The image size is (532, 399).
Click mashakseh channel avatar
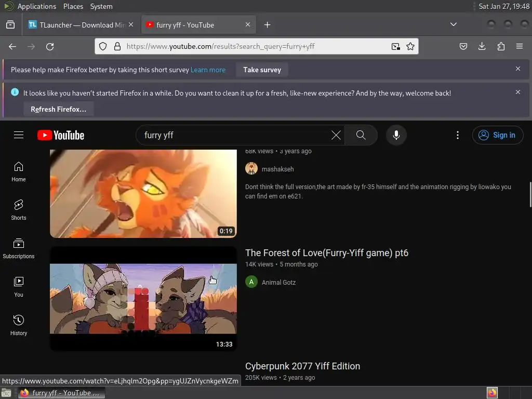(251, 169)
